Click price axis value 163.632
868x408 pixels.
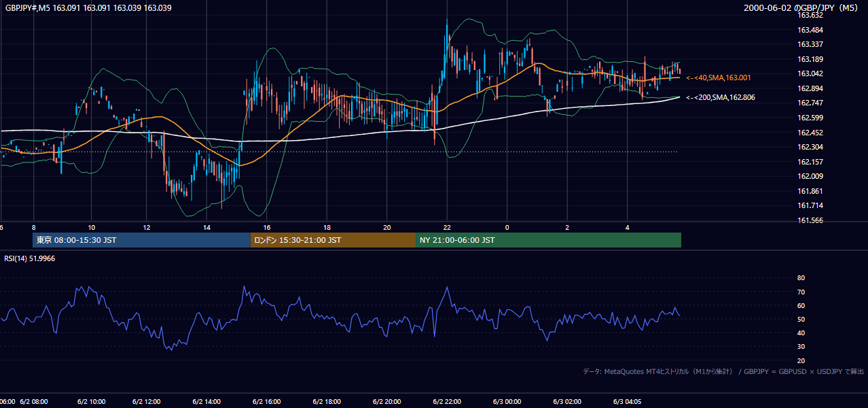(810, 15)
